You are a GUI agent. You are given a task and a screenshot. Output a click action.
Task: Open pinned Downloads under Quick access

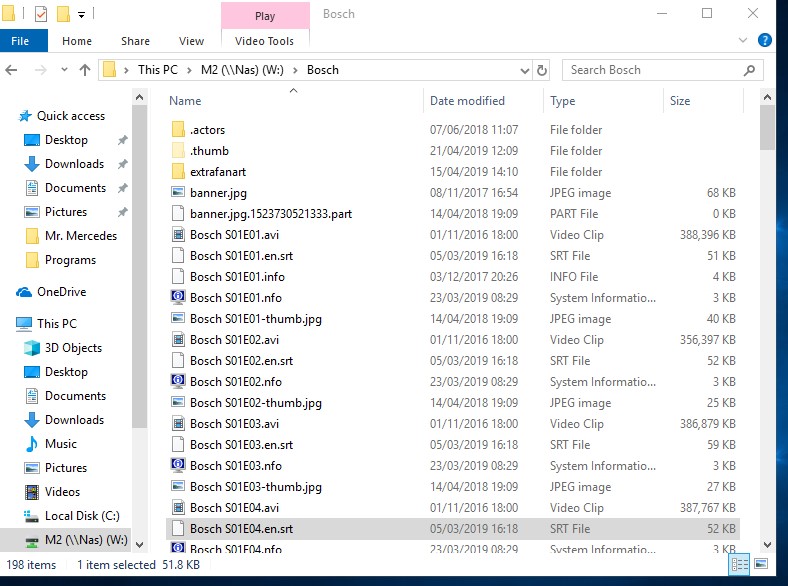[74, 164]
